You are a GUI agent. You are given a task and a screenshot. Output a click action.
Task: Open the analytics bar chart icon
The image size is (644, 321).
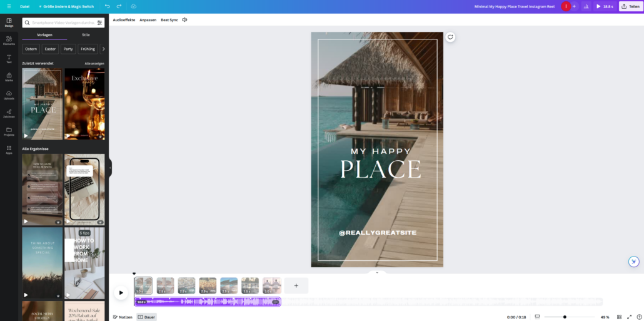(x=586, y=6)
